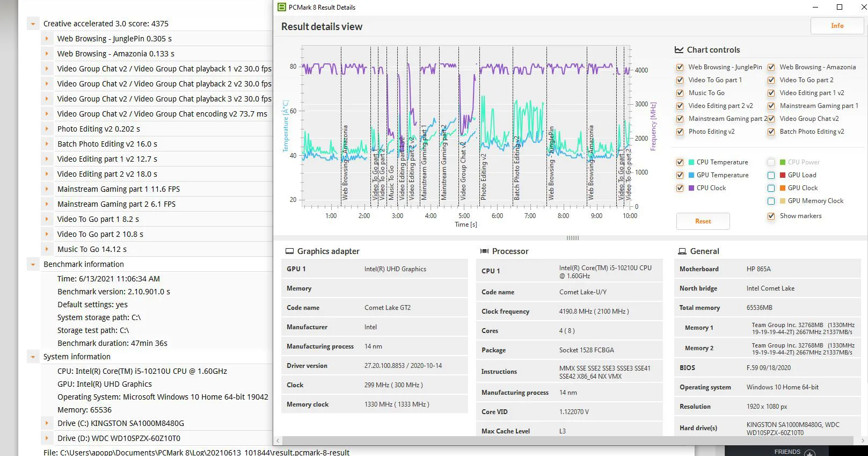Expand Drive (D:) WDC row
This screenshot has width=868, height=456.
(x=47, y=438)
